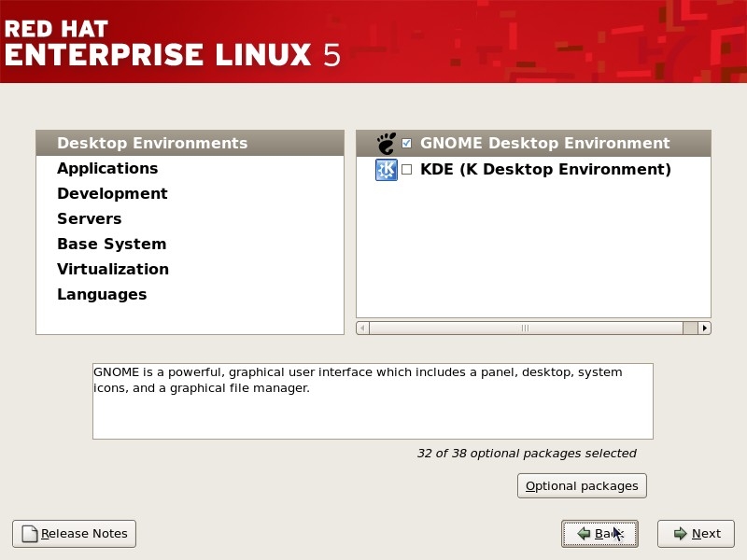Click the GNOME foot logo icon

(387, 144)
